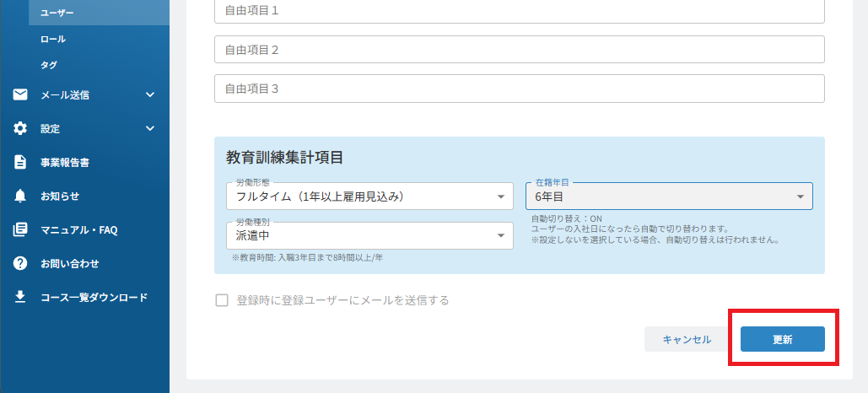Focus the 自由項目3 input field
The height and width of the screenshot is (393, 868).
click(520, 89)
